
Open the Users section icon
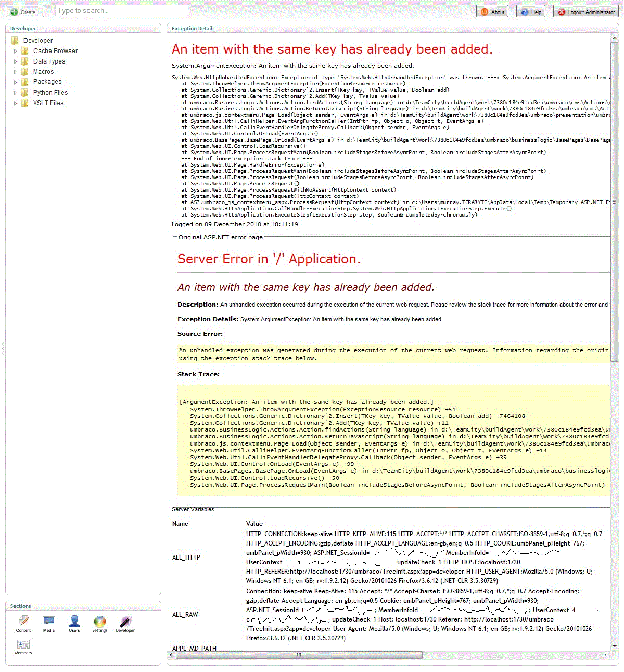(74, 621)
